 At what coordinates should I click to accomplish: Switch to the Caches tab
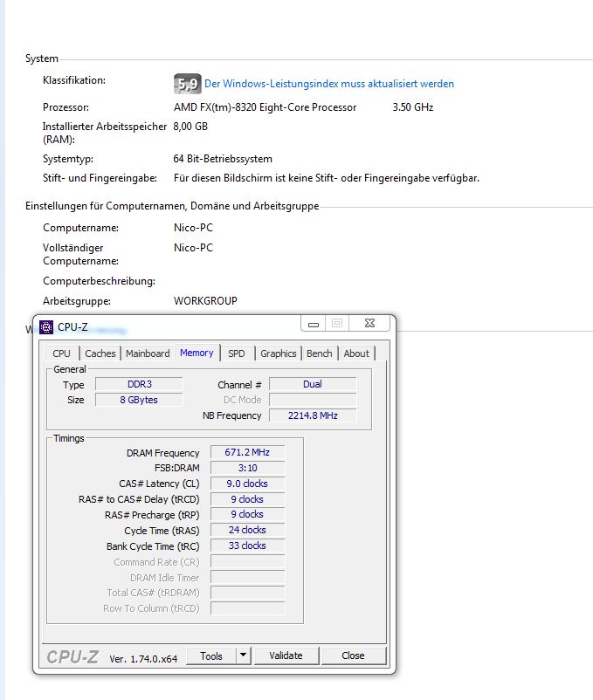click(x=100, y=353)
